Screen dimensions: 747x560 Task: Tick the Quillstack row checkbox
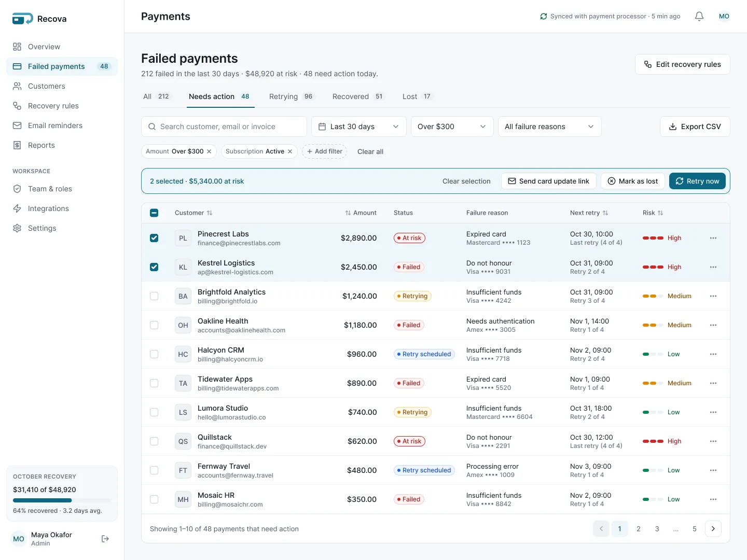154,441
